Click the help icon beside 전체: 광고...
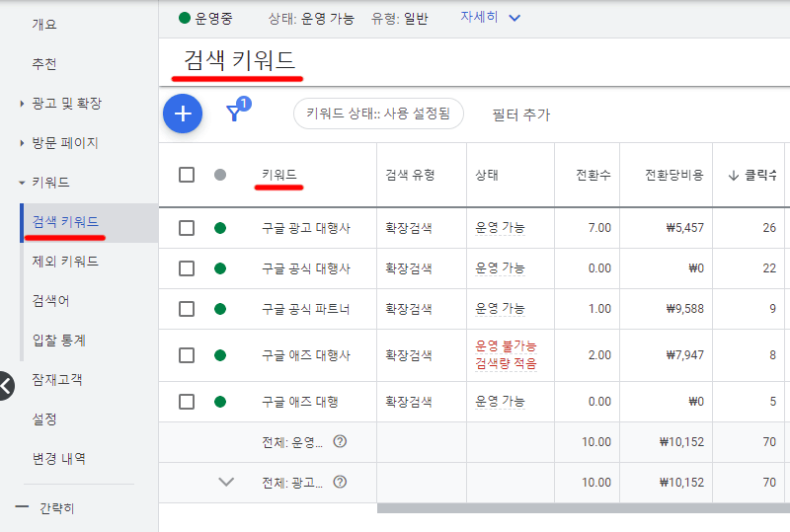The height and width of the screenshot is (532, 790). pyautogui.click(x=340, y=482)
